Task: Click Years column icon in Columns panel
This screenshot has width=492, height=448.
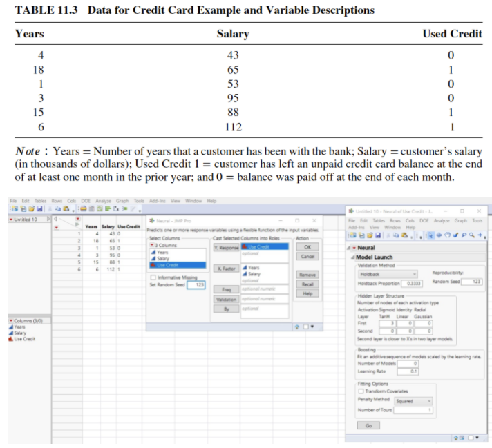Action: coord(11,327)
